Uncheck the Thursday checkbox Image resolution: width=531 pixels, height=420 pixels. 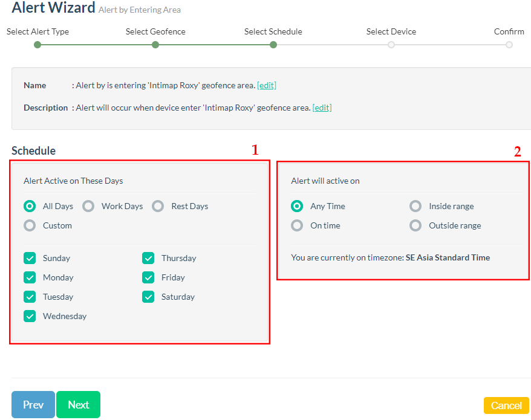pyautogui.click(x=148, y=258)
